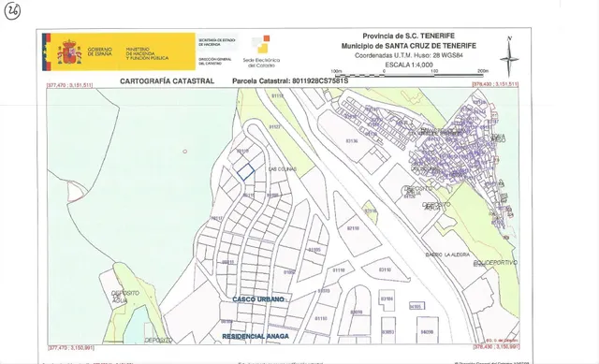Click the north compass rose

(x=509, y=56)
